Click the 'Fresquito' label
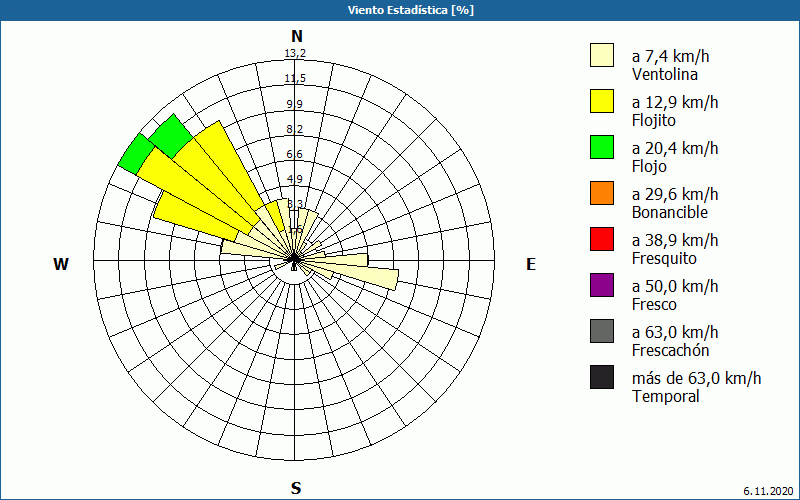800x500 pixels. [x=664, y=259]
